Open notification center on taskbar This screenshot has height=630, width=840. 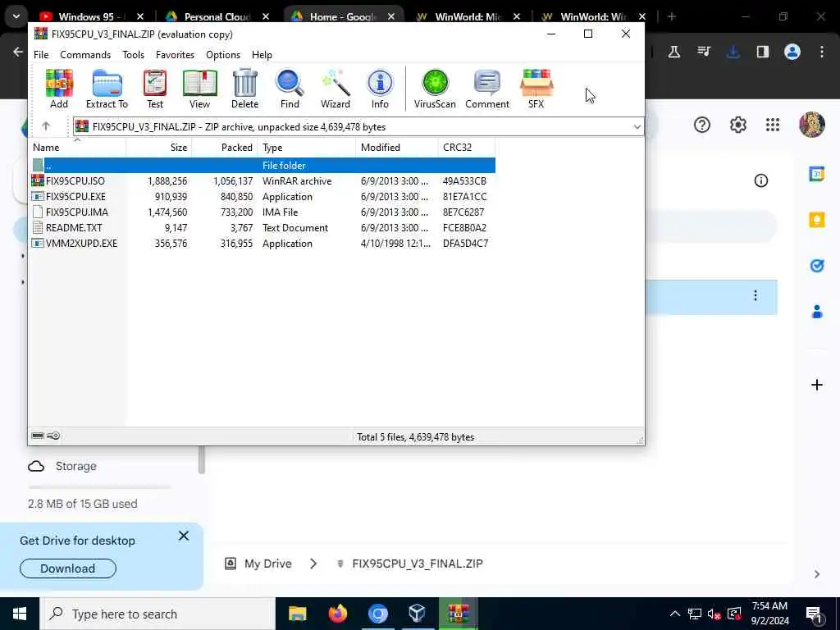[814, 615]
